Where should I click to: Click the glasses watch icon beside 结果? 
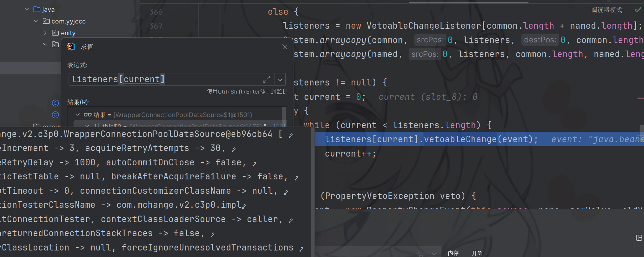pyautogui.click(x=87, y=114)
